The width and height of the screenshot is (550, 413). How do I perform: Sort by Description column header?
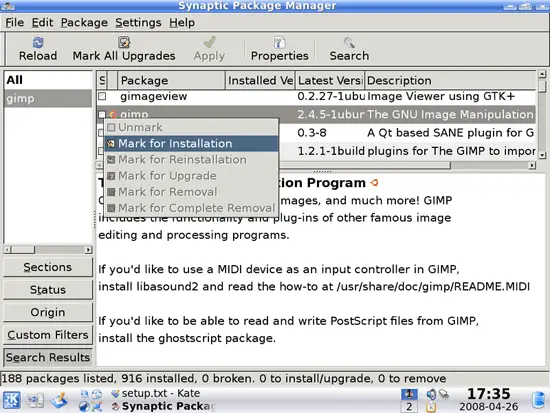[450, 80]
